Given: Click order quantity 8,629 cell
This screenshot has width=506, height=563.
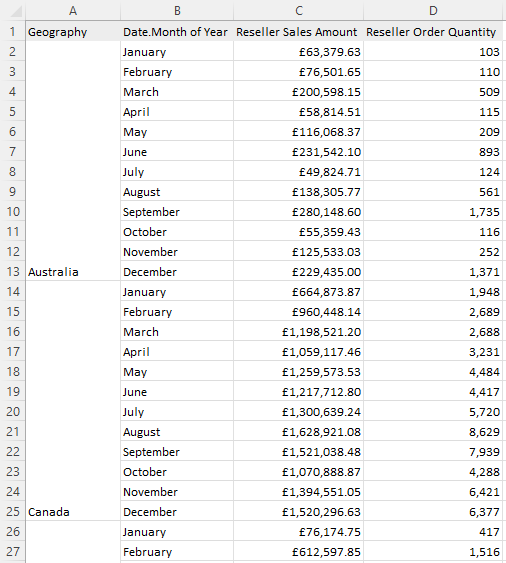Looking at the screenshot, I should (x=433, y=432).
